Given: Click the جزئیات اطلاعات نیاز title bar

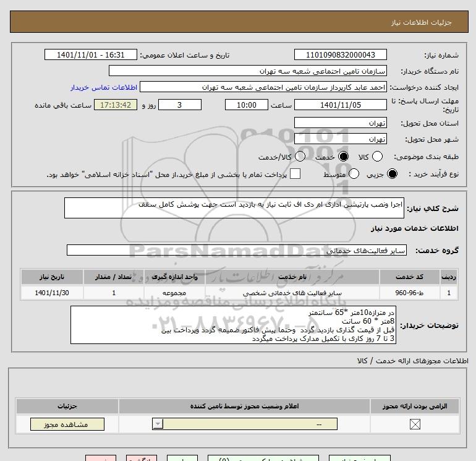Looking at the screenshot, I should [239, 22].
